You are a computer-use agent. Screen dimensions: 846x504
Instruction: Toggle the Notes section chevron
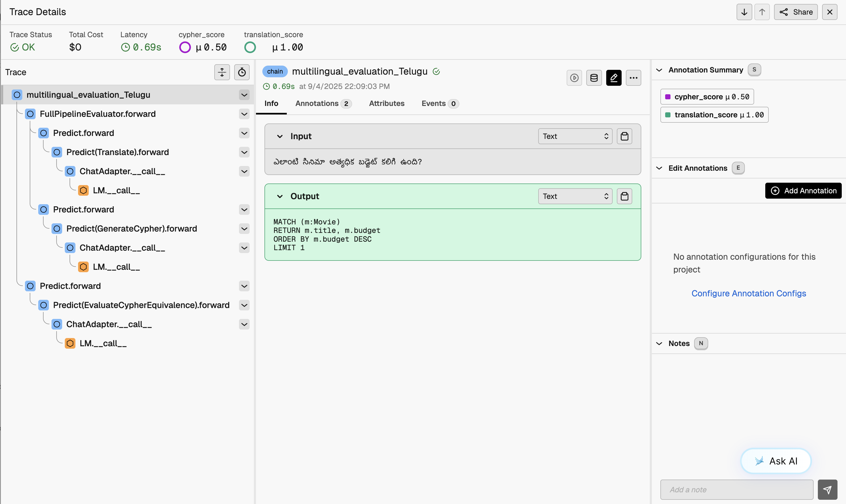[659, 343]
